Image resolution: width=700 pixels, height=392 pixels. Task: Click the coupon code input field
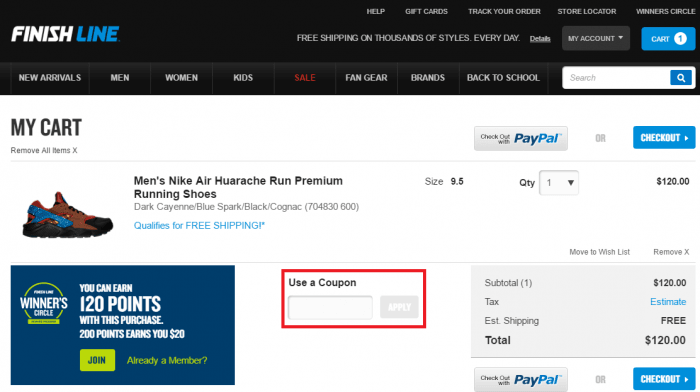click(x=330, y=307)
